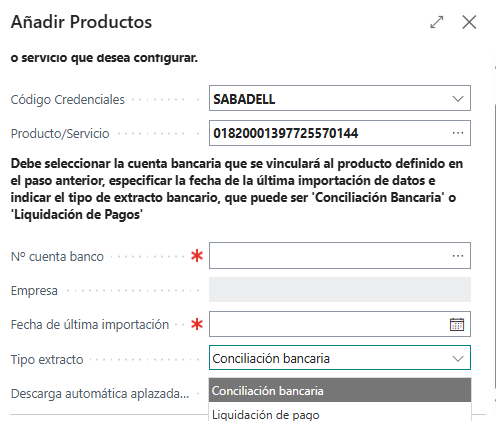Click the dialog's vertical scrollbar
Viewport: 496px width, 421px height.
coord(494,233)
